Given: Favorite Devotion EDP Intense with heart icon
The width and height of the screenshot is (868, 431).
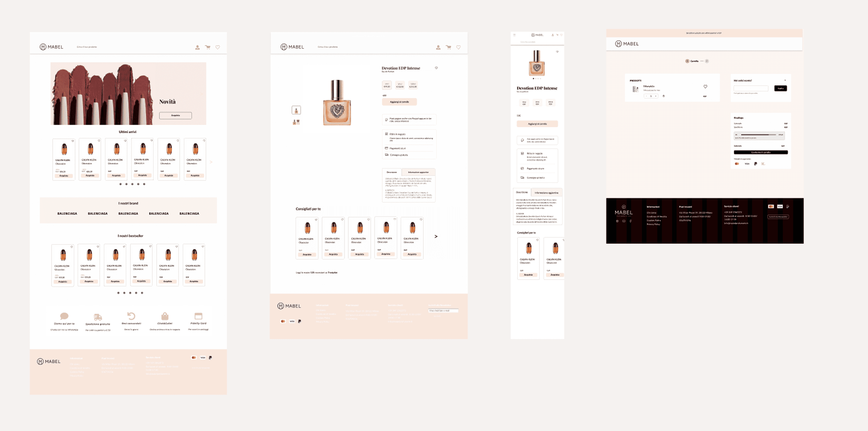Looking at the screenshot, I should tap(436, 68).
